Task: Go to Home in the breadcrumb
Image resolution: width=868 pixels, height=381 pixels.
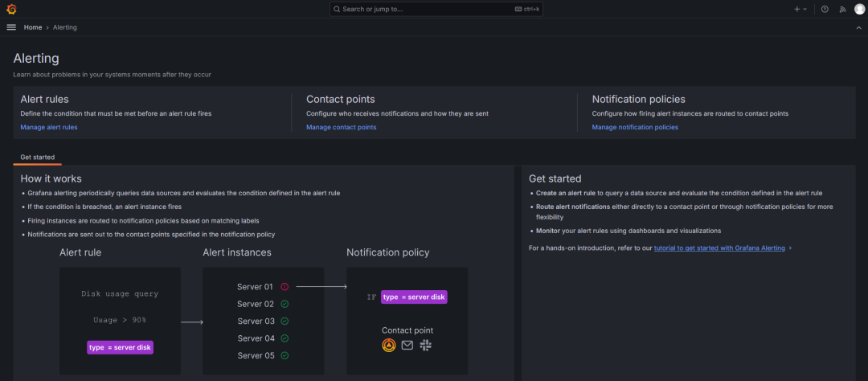Action: click(x=33, y=27)
